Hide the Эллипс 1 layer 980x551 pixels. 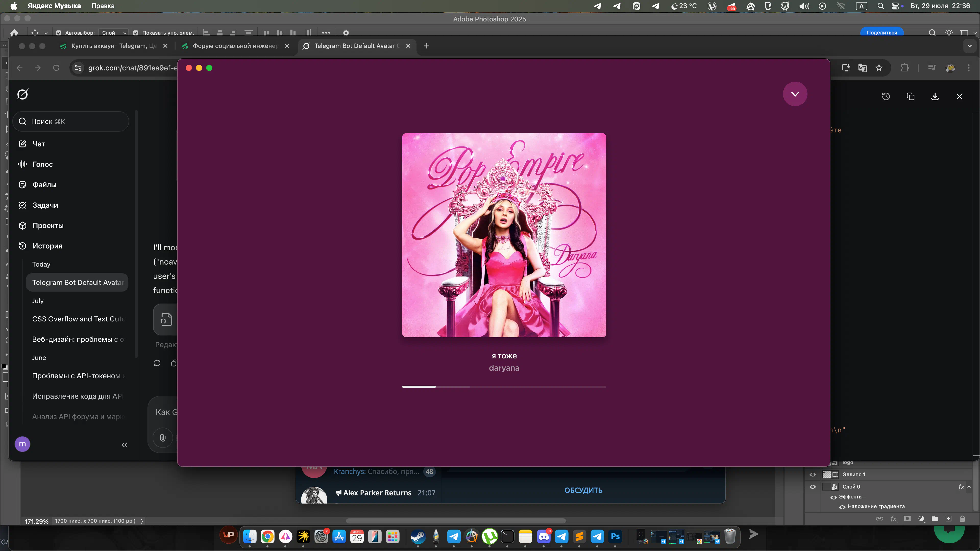click(x=813, y=474)
